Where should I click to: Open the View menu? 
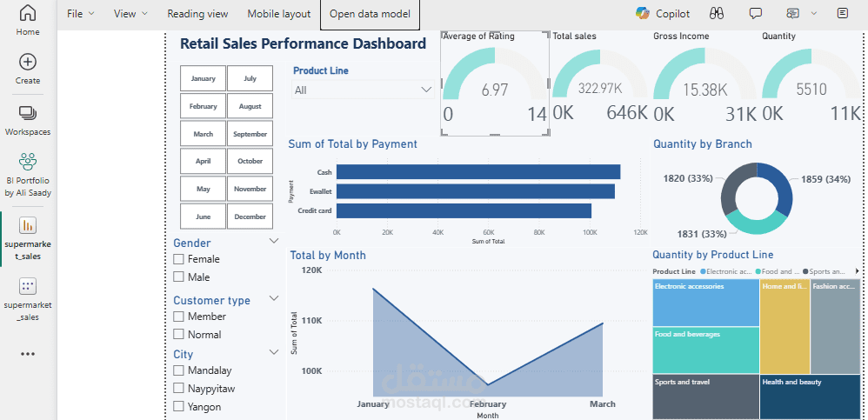pos(130,14)
